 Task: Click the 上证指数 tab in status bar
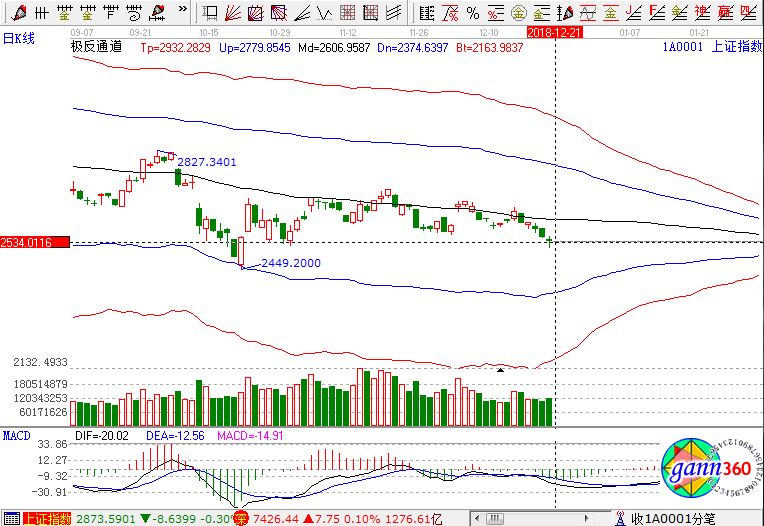point(46,518)
